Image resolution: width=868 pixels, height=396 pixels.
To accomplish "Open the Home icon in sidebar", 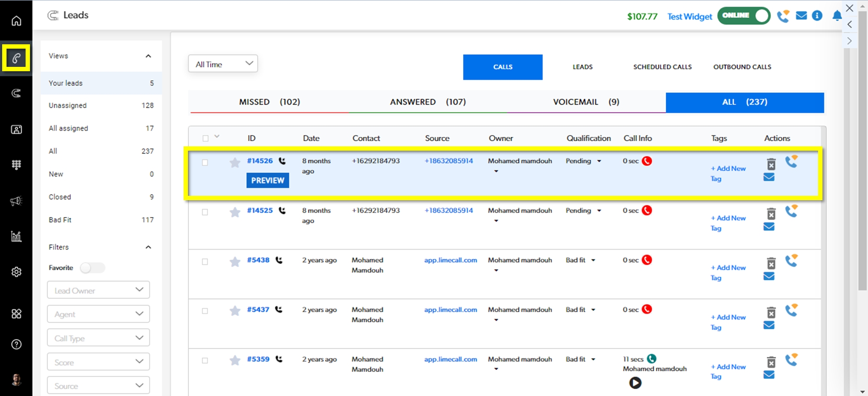I will click(16, 21).
